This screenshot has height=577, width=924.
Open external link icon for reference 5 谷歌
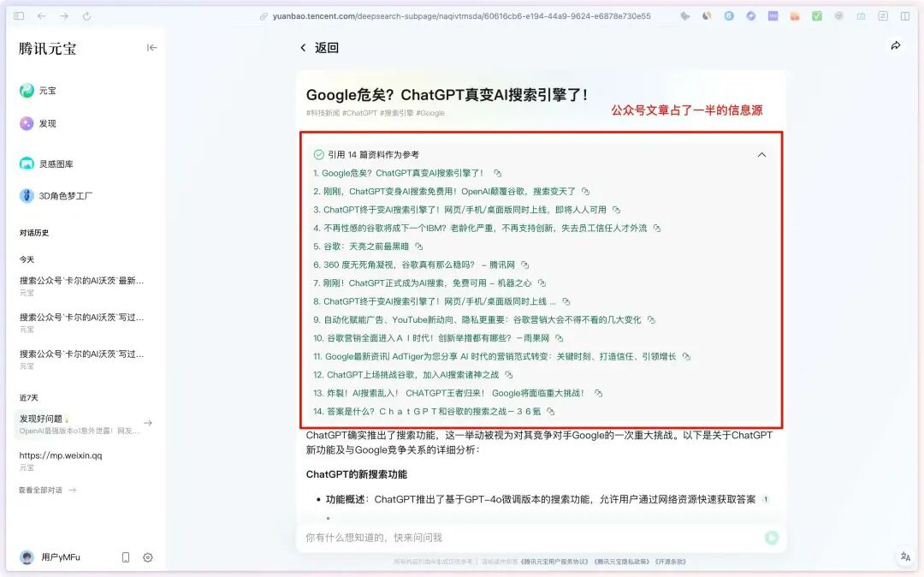[x=419, y=247]
